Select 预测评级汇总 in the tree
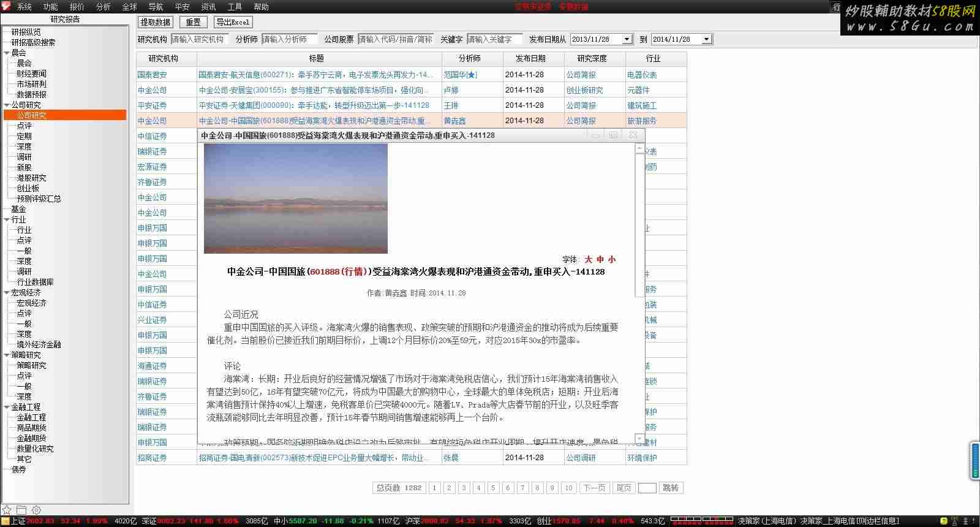This screenshot has width=980, height=527. (39, 199)
